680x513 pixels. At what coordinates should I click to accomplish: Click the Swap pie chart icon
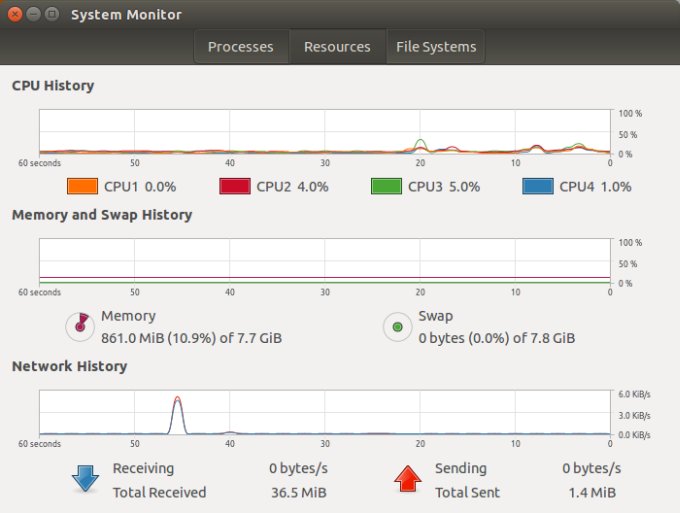click(397, 326)
